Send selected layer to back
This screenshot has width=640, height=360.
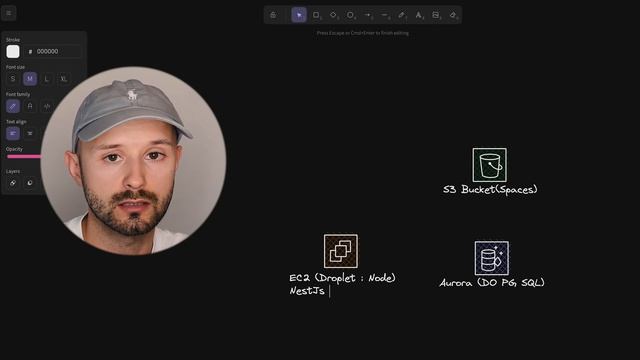13,183
